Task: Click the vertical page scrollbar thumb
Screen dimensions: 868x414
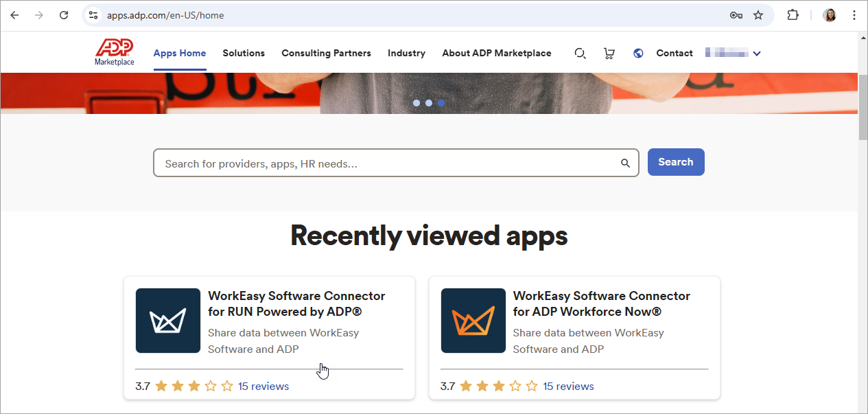Action: point(863,106)
